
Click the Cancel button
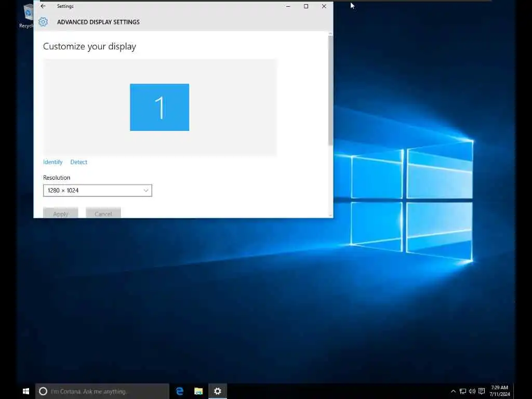pyautogui.click(x=103, y=213)
